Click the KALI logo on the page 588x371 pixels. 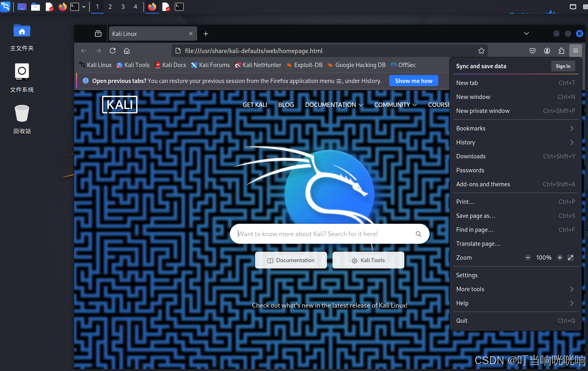coord(120,105)
